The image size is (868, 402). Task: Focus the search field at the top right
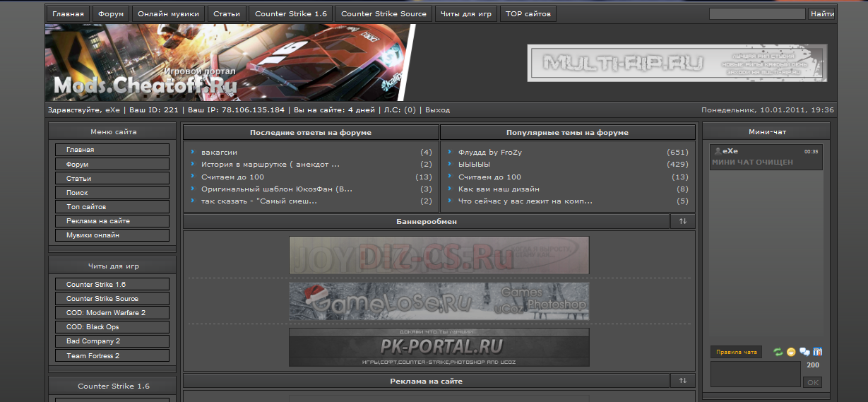(x=757, y=13)
